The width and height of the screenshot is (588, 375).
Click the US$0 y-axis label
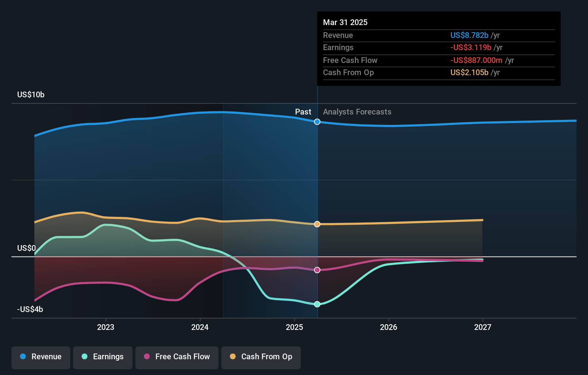tap(26, 248)
